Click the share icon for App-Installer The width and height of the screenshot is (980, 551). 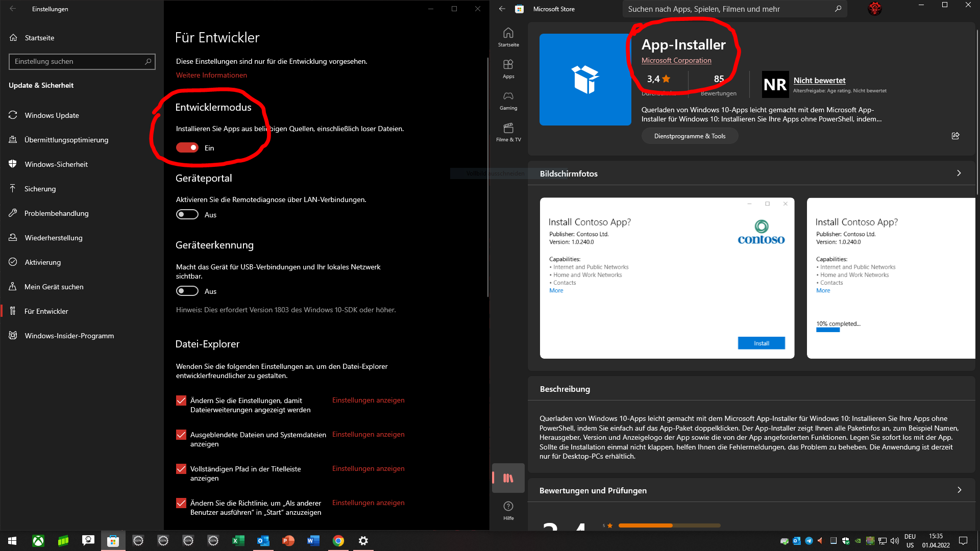coord(955,136)
